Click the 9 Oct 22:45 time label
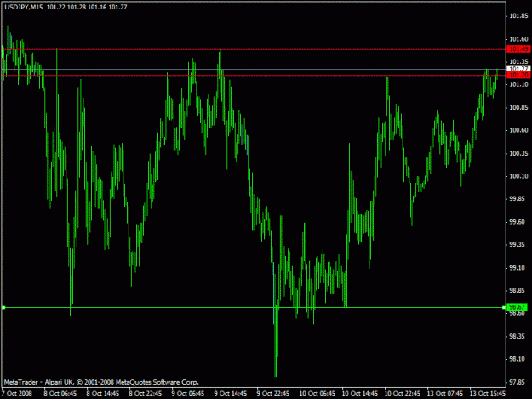Image resolution: width=532 pixels, height=399 pixels. 273,393
